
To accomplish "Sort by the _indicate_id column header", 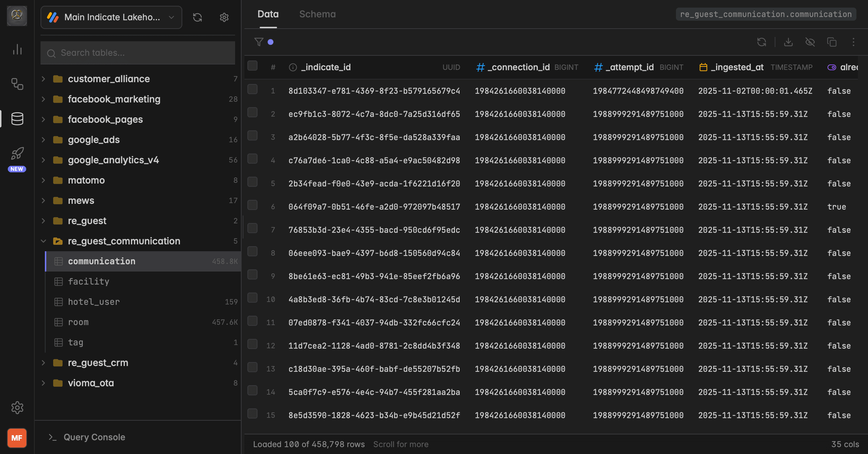I will point(375,67).
